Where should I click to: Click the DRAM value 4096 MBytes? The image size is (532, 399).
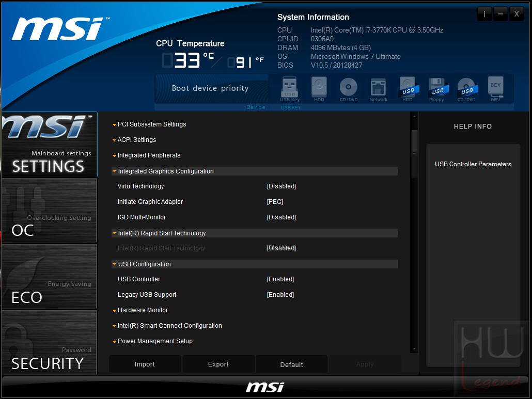[341, 48]
